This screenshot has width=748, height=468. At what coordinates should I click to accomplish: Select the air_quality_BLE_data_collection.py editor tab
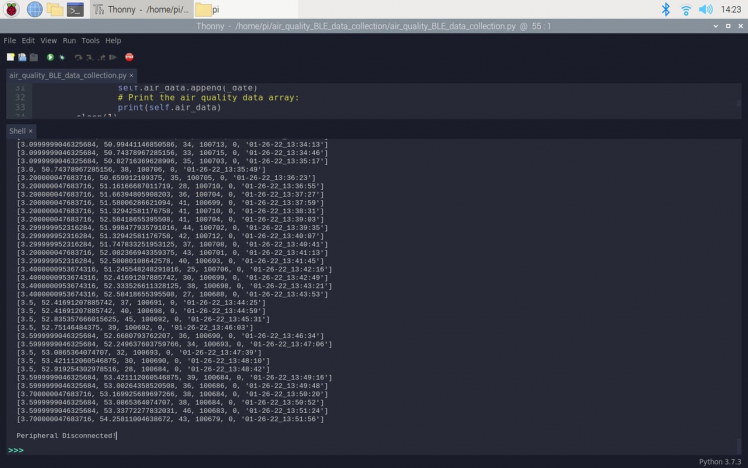[67, 75]
